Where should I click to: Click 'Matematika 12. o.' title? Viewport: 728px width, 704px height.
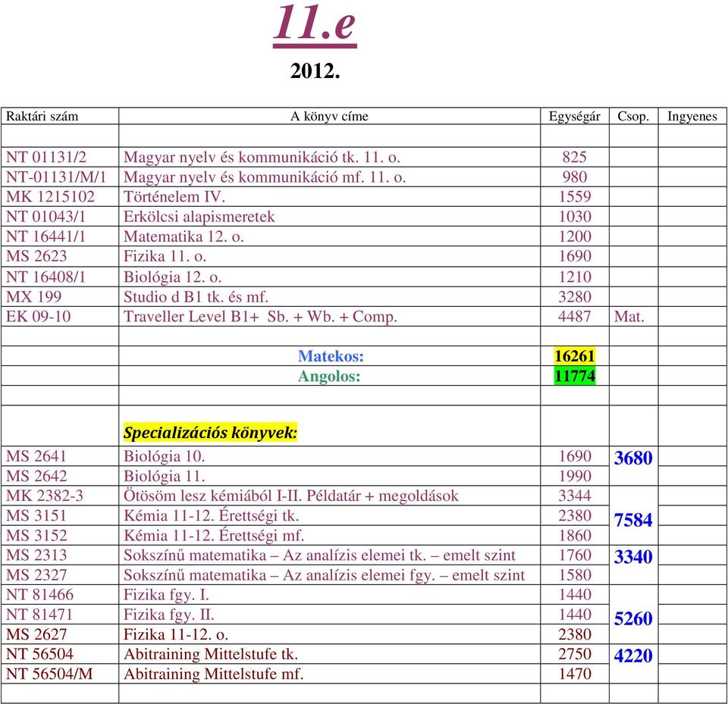click(184, 236)
